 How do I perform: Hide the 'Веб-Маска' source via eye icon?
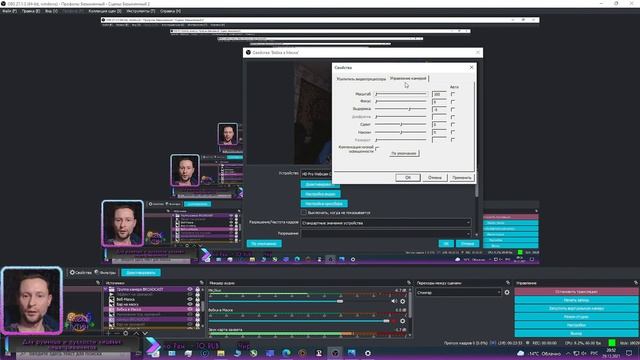click(x=190, y=299)
